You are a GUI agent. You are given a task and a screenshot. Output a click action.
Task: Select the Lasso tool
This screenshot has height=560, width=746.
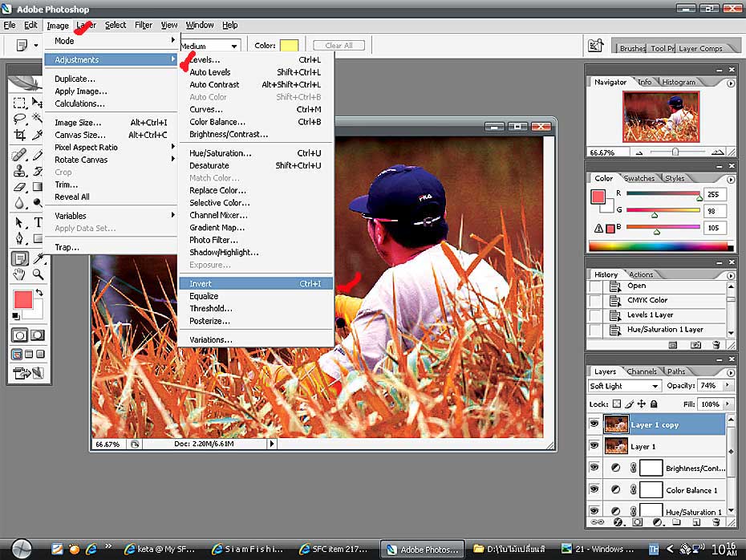19,119
